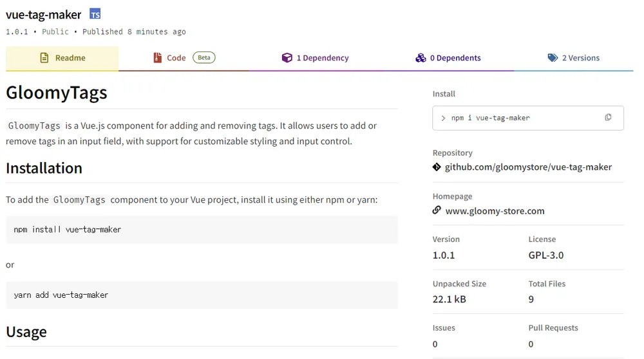The image size is (644, 359).
Task: Click the yarn add vue-tag-maker code block
Action: (202, 295)
